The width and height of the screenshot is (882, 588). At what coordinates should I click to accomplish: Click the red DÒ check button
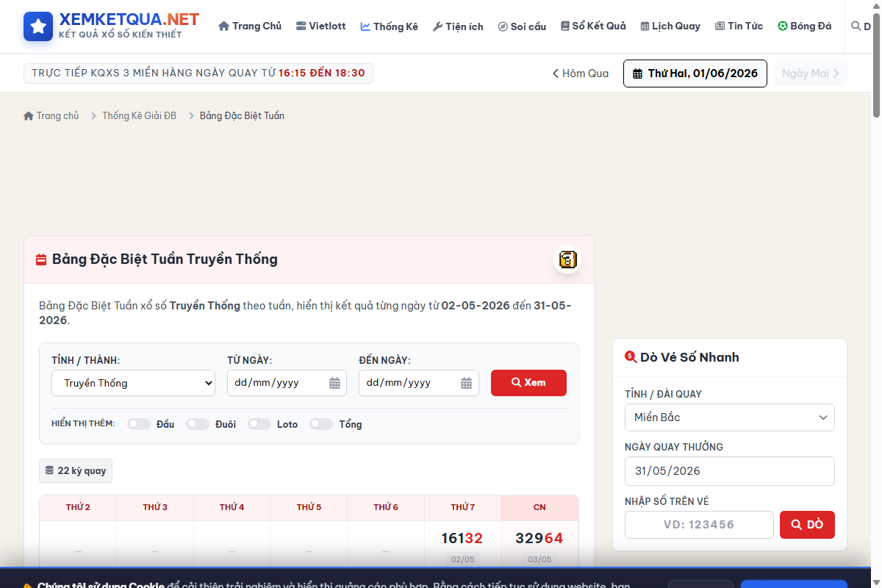click(807, 525)
